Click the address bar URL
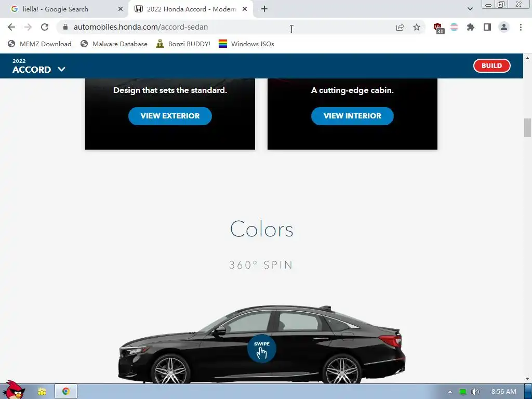 point(140,27)
